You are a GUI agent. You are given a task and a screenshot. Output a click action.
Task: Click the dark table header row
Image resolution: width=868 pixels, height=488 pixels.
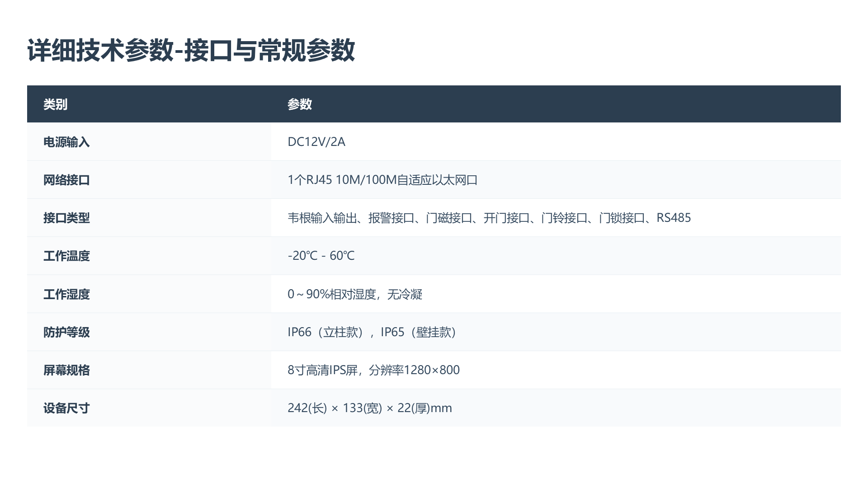click(x=434, y=104)
